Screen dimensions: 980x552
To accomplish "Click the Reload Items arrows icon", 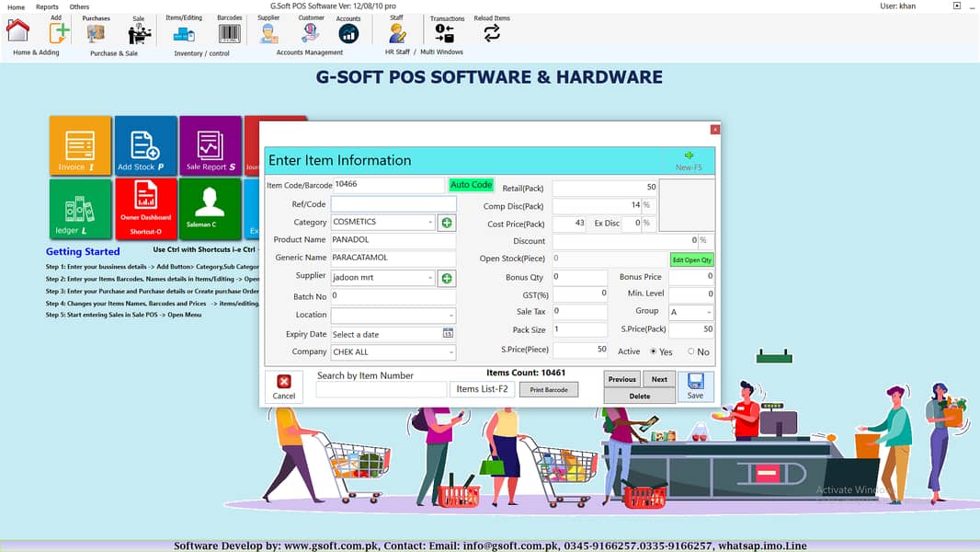I will pos(492,33).
